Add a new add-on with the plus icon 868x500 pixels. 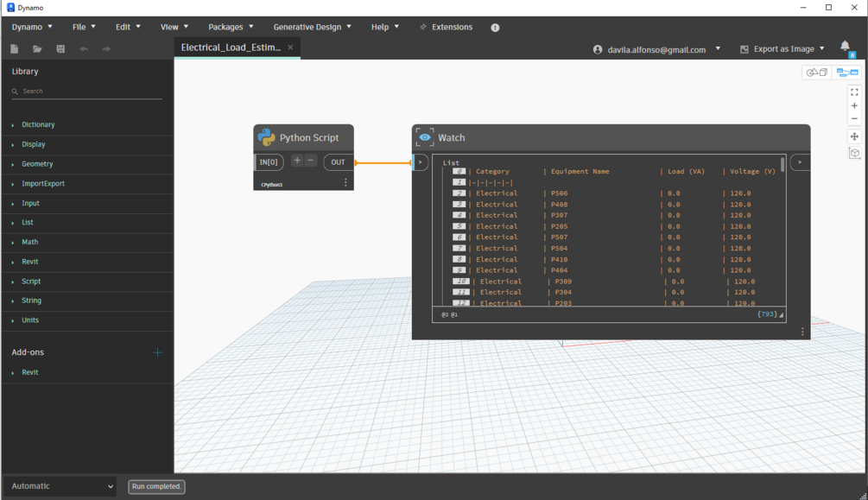click(x=157, y=352)
